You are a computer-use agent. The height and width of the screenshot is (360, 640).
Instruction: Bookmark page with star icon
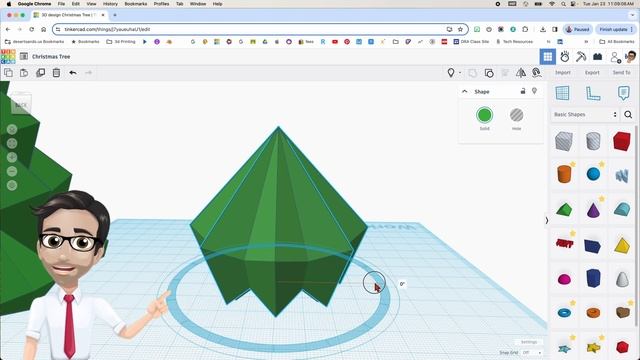pos(460,29)
